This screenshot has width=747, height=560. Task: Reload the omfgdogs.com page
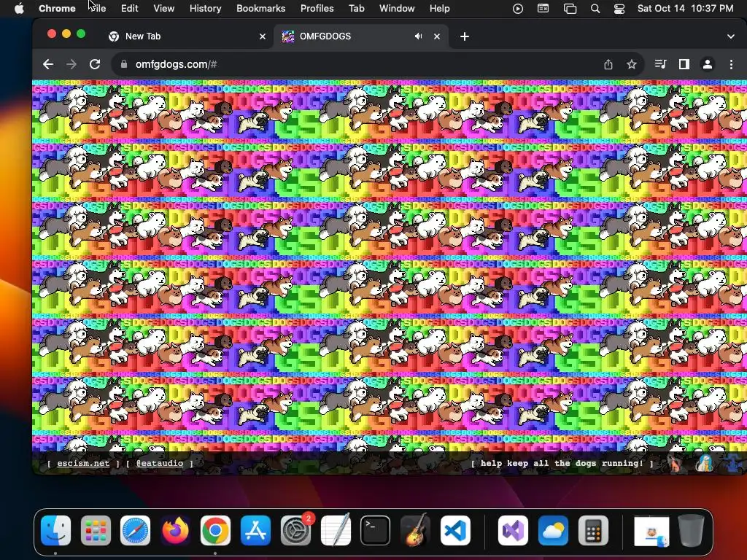pos(95,64)
